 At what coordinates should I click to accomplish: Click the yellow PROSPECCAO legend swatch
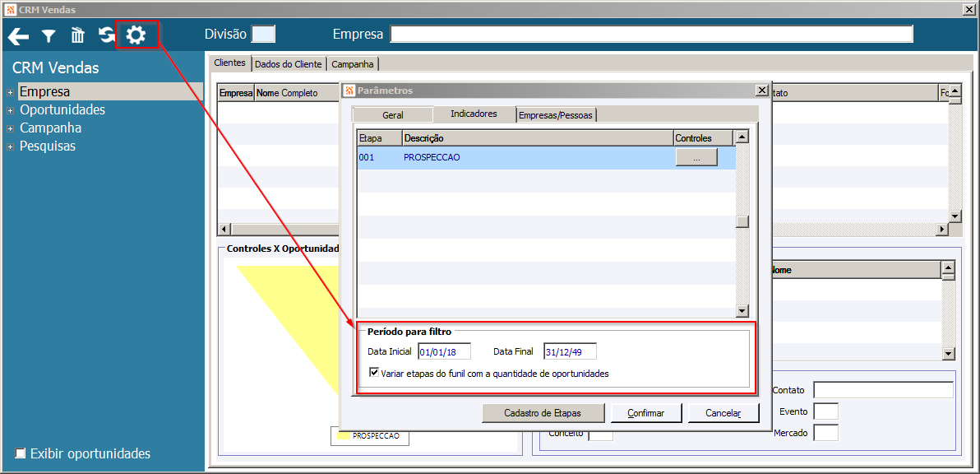coord(344,436)
